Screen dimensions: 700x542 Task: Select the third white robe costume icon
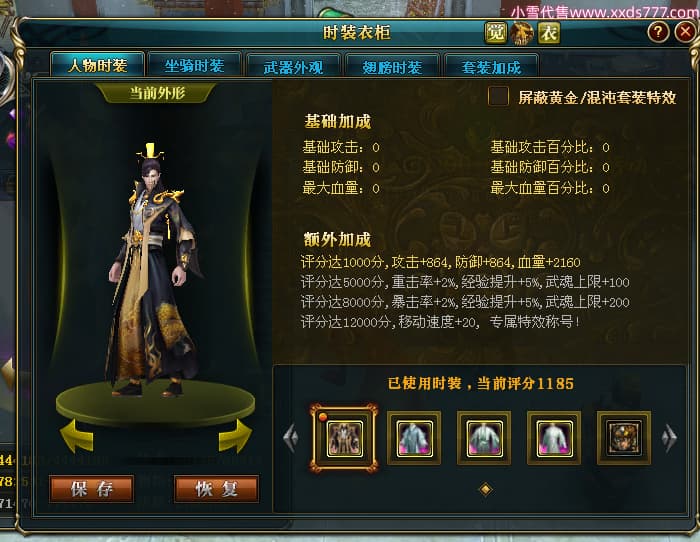click(484, 438)
